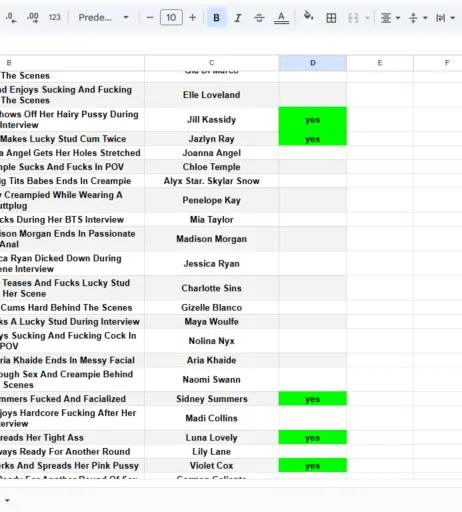
Task: Decrease font size with the minus button
Action: [150, 18]
